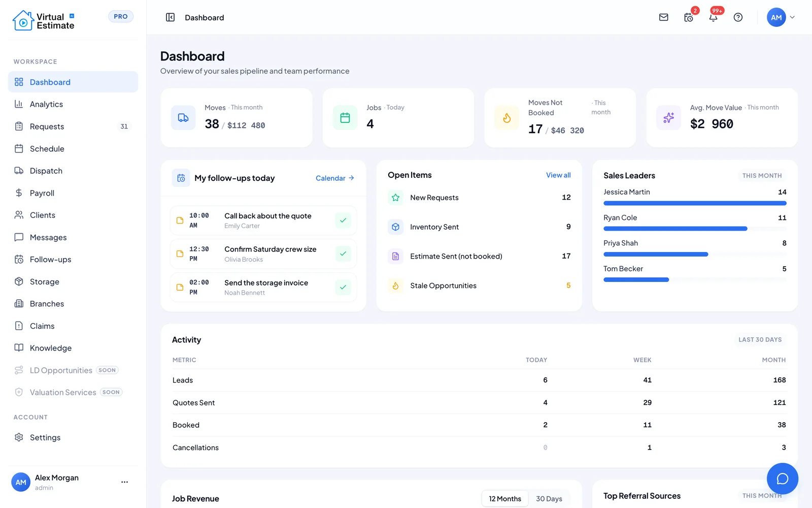Switch Job Revenue to 30 Days
Image resolution: width=812 pixels, height=508 pixels.
pos(549,499)
